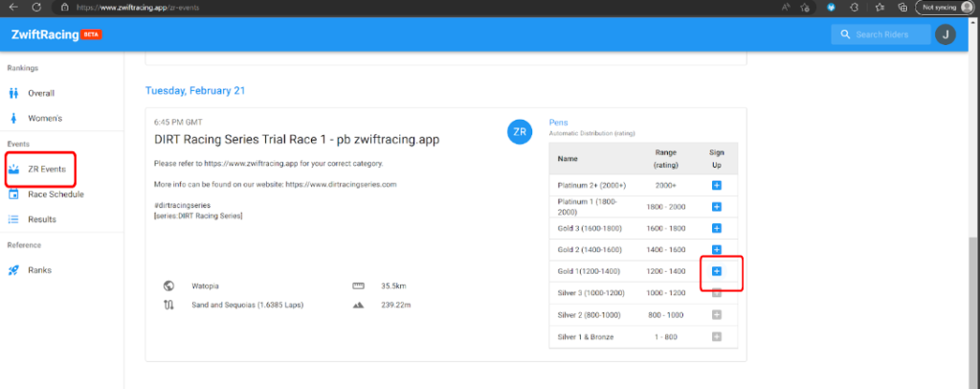Screen dimensions: 980x389
Task: Click the [series:DIRT Racing Series] tag text
Action: click(198, 216)
